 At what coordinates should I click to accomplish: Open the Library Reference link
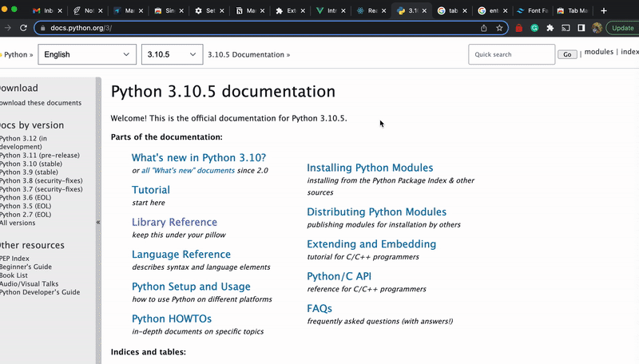(x=174, y=222)
